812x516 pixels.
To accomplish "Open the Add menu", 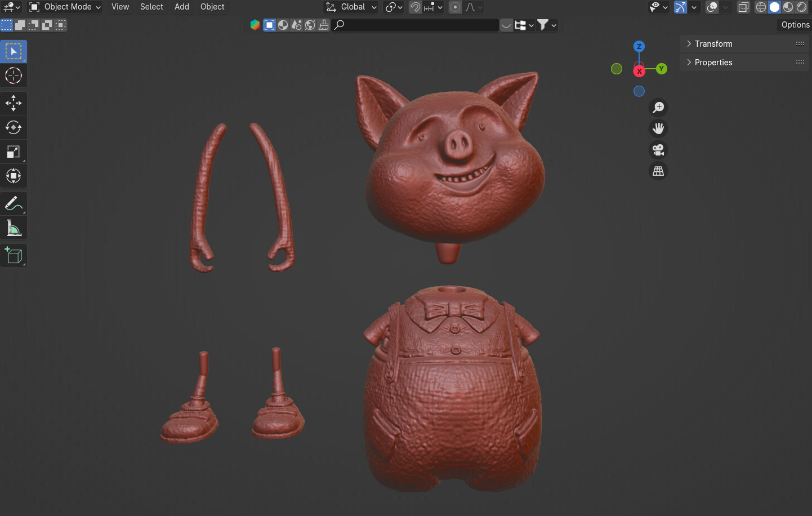I will pos(181,7).
